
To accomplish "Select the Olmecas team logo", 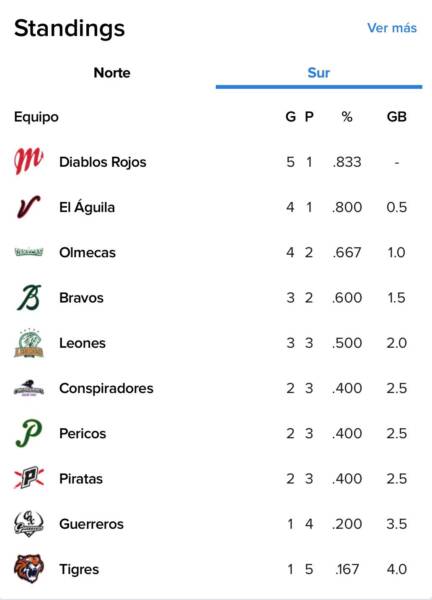I will pos(29,252).
